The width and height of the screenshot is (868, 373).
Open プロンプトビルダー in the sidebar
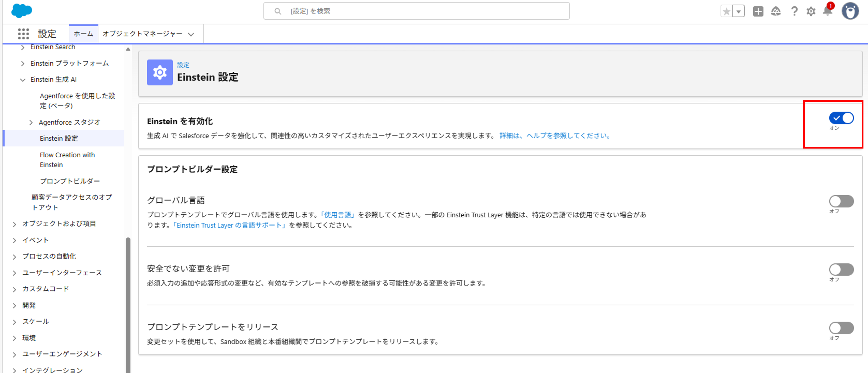click(70, 181)
